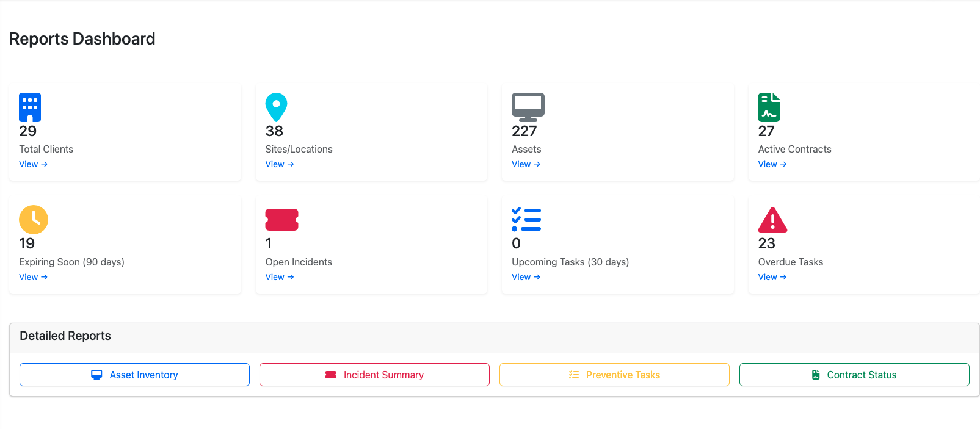980x429 pixels.
Task: Open the Incident Summary report
Action: click(x=374, y=374)
